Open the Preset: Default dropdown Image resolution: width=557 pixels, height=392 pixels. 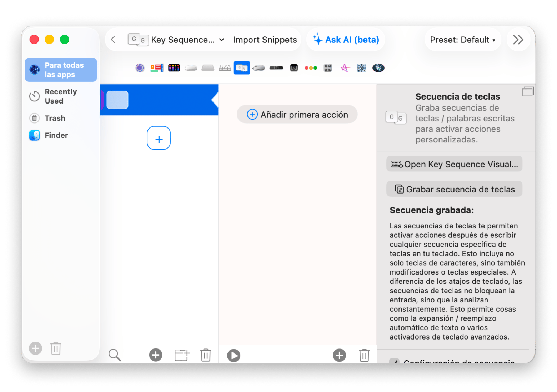click(x=462, y=40)
